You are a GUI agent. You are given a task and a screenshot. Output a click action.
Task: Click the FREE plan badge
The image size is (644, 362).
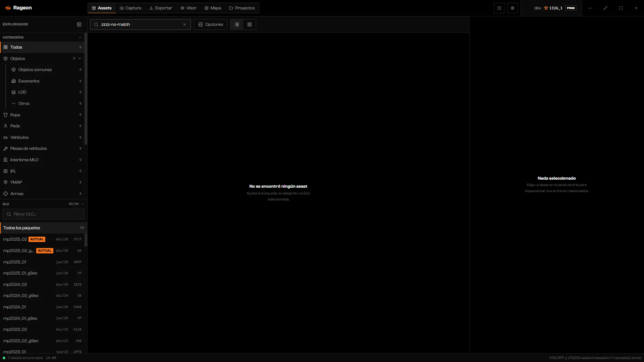point(571,8)
